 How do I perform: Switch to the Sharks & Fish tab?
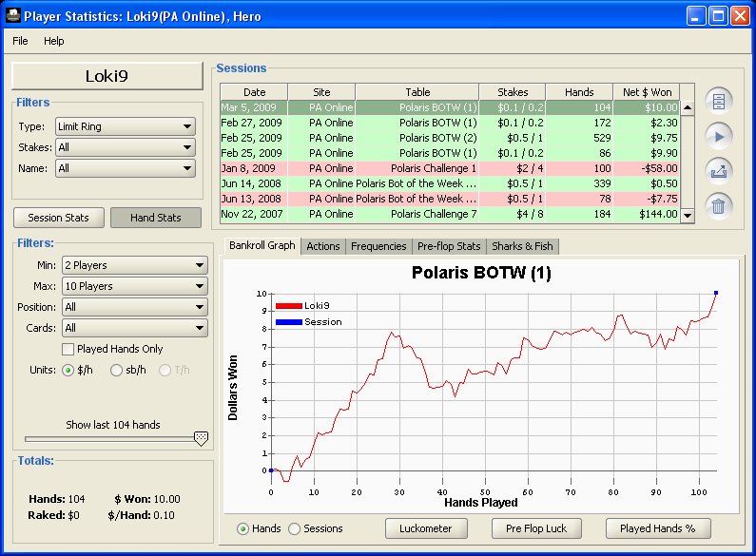click(523, 246)
